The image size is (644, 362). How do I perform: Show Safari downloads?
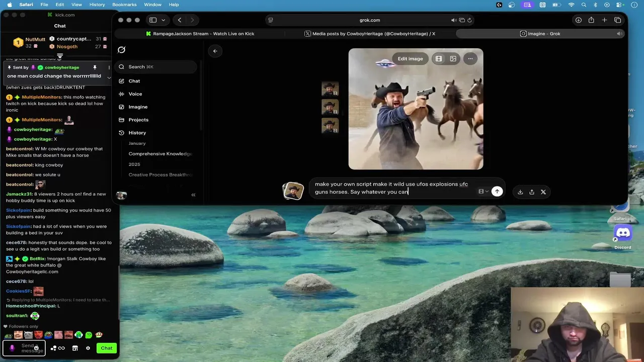pos(579,20)
